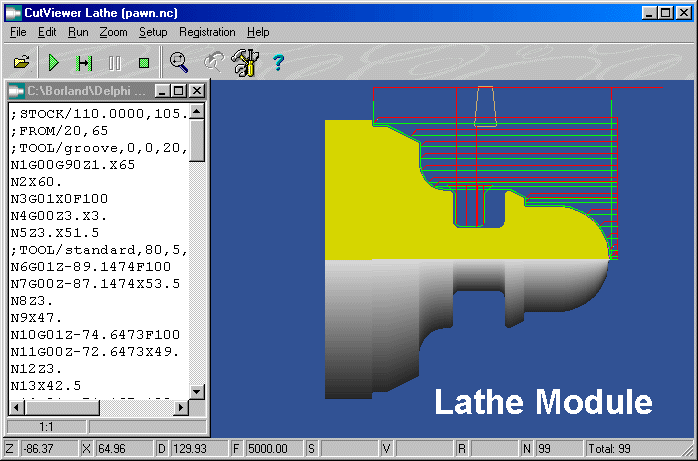Click the D value 129.93 in status bar
The image size is (698, 461).
pyautogui.click(x=199, y=449)
